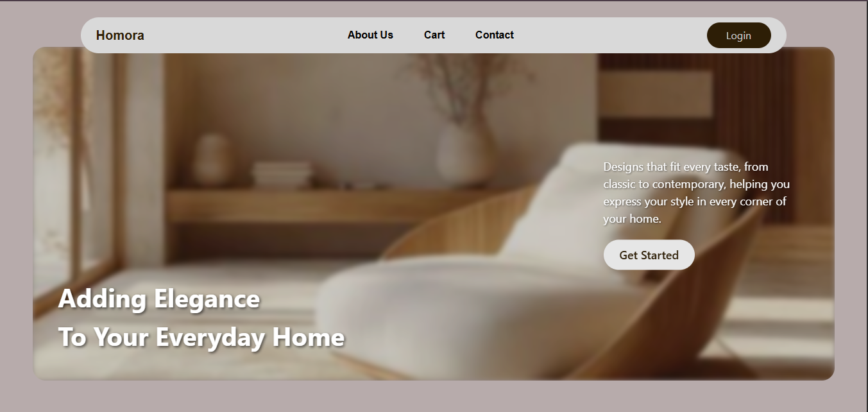Open the About Us page
Image resolution: width=868 pixels, height=412 pixels.
tap(370, 35)
